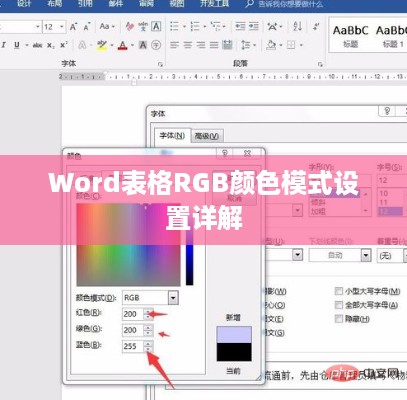407x400 pixels.
Task: Click the Shrink Font icon
Action: 87,27
